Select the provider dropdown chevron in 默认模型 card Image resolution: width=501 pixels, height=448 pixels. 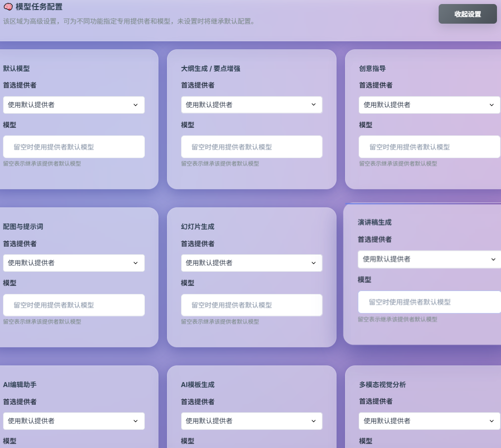click(x=136, y=105)
